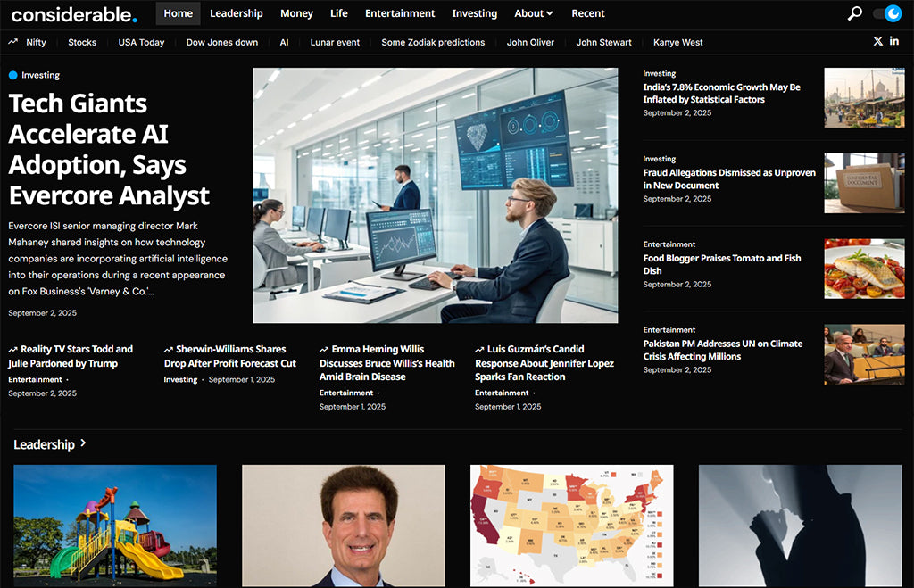Click Entertainment tag under Reality TV story
The width and height of the screenshot is (914, 588).
tap(35, 379)
